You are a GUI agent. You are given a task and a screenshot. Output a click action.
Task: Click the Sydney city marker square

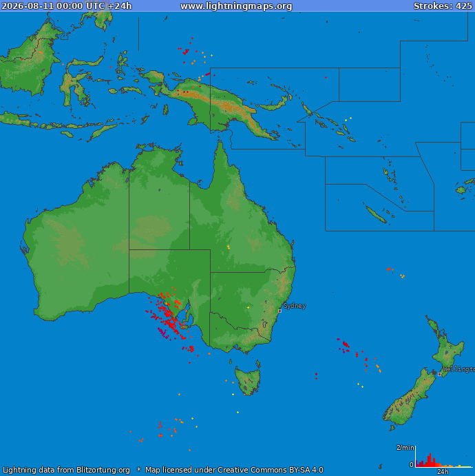click(279, 311)
